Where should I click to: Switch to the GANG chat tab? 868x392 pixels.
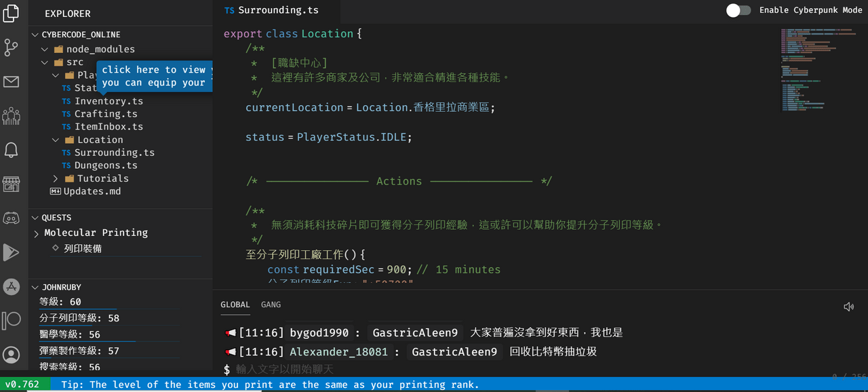[271, 305]
